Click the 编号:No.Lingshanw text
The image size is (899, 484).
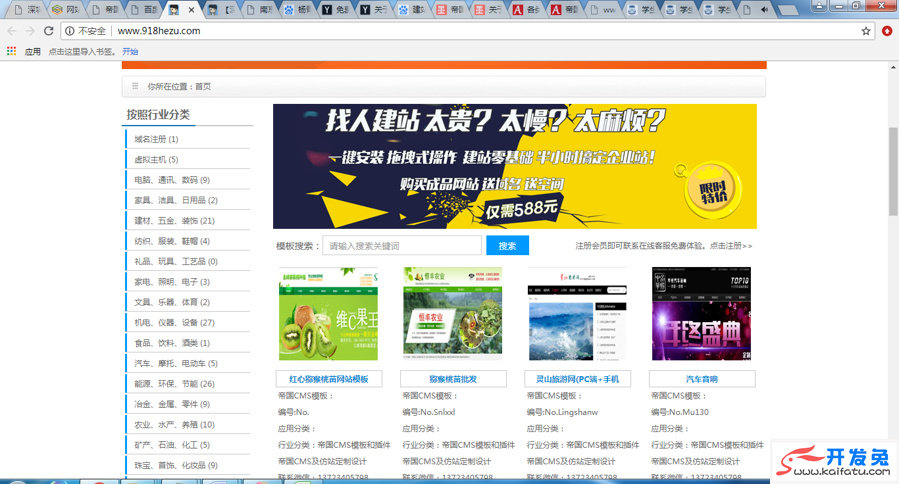point(562,412)
